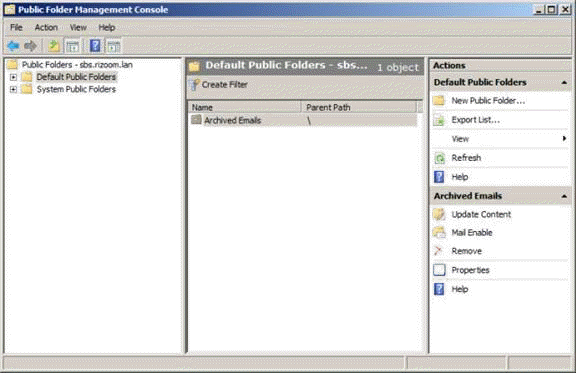Screen dimensions: 576x373
Task: Select System Public Folders in the tree
Action: coord(76,89)
